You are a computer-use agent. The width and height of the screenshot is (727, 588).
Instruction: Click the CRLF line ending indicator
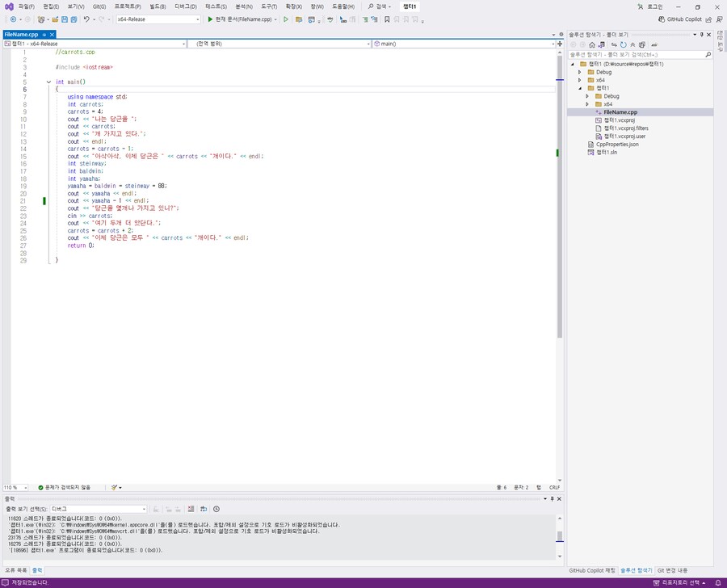pos(554,487)
